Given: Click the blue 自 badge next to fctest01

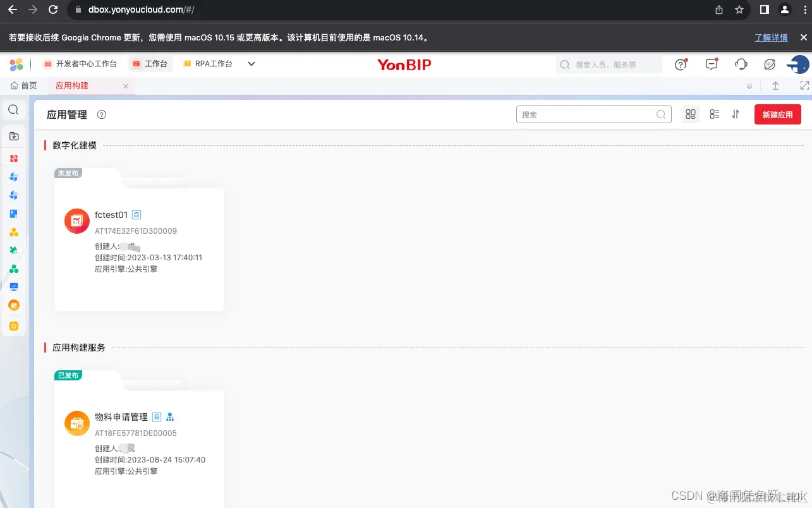Looking at the screenshot, I should 136,215.
